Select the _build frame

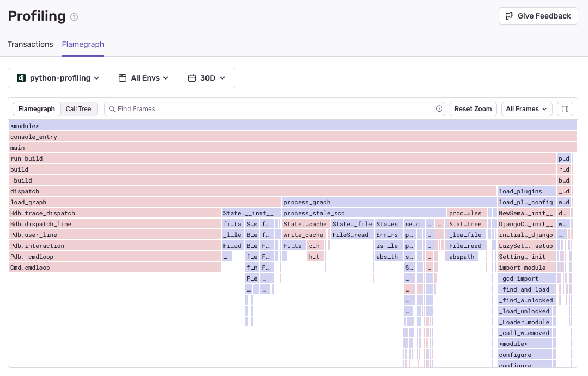click(x=282, y=180)
